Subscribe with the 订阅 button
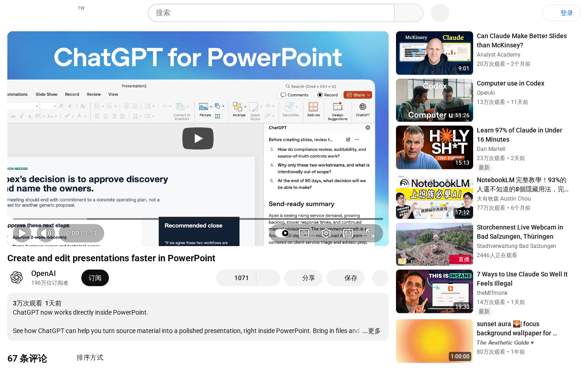 (x=95, y=278)
